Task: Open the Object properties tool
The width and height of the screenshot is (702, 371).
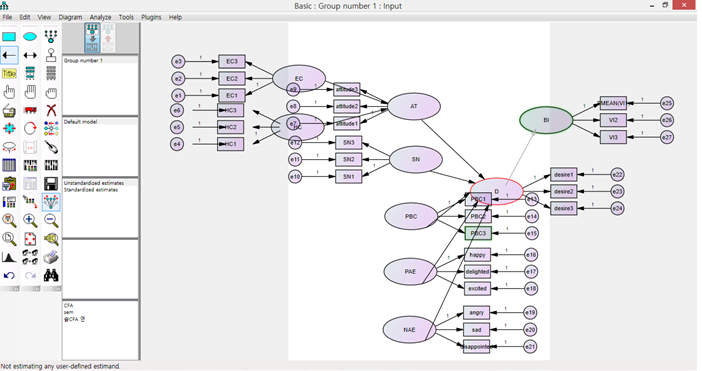Action: [x=9, y=202]
